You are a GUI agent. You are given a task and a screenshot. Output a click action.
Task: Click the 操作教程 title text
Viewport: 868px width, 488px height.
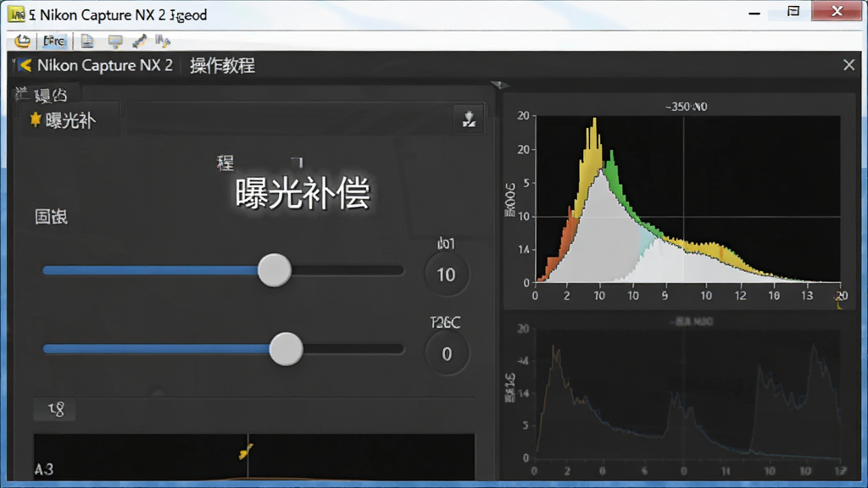223,66
